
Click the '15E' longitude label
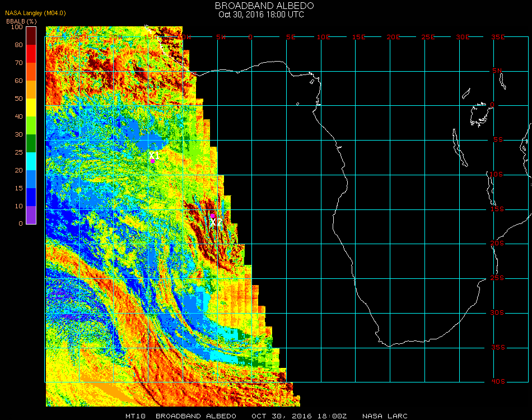point(358,37)
